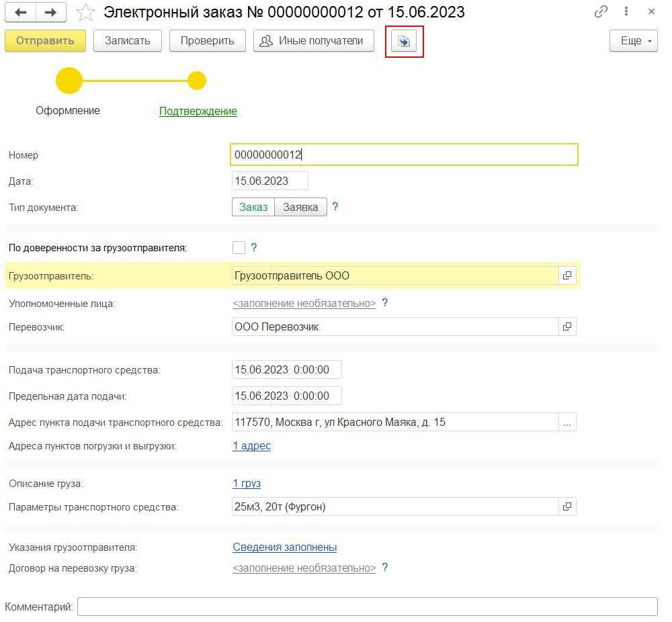Switch to the Подтверждение step
Image resolution: width=672 pixels, height=622 pixels.
point(198,111)
